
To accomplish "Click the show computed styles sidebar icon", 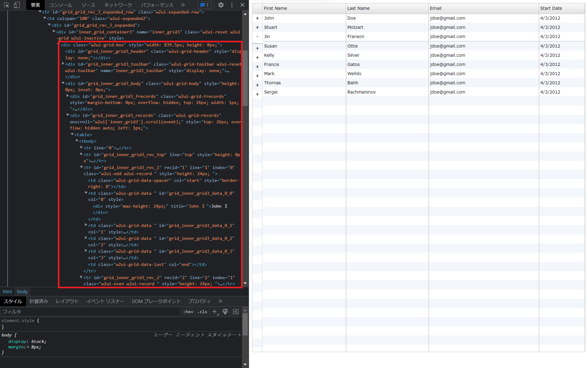I will pos(236,312).
